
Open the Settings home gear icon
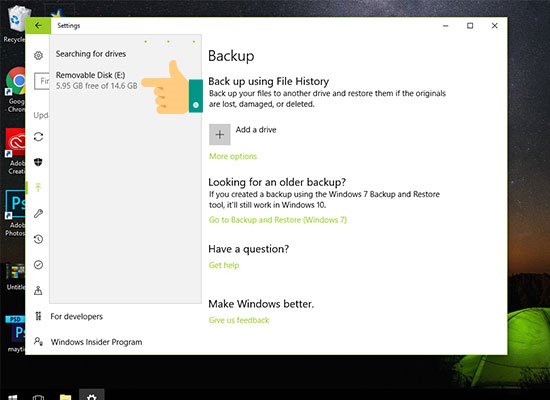pos(38,55)
